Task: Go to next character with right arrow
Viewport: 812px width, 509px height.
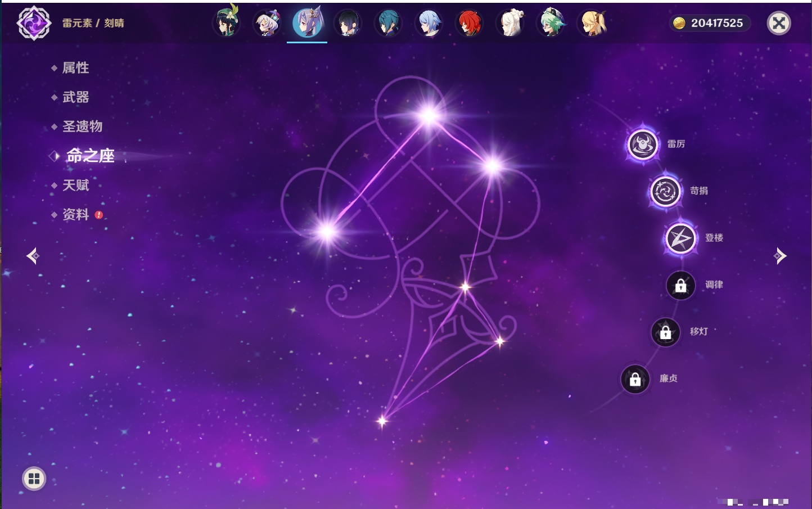Action: [780, 256]
